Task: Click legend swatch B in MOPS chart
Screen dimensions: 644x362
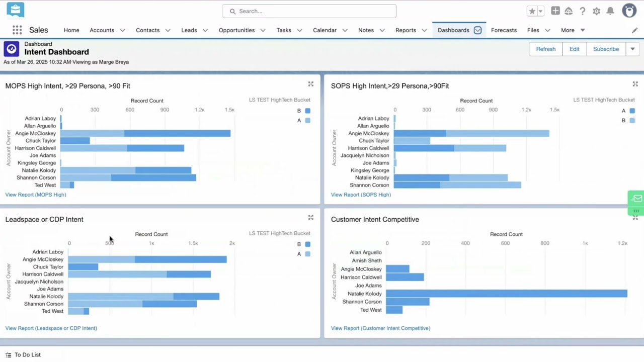Action: pos(307,111)
